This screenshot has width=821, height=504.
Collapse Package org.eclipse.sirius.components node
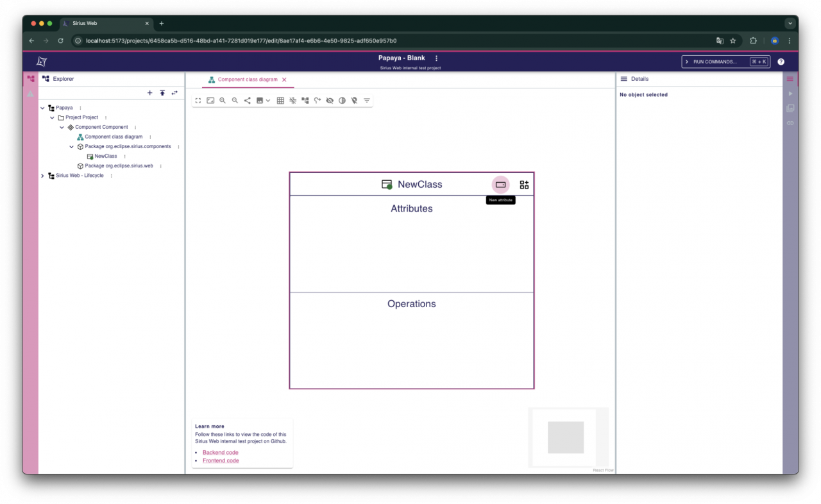tap(71, 146)
